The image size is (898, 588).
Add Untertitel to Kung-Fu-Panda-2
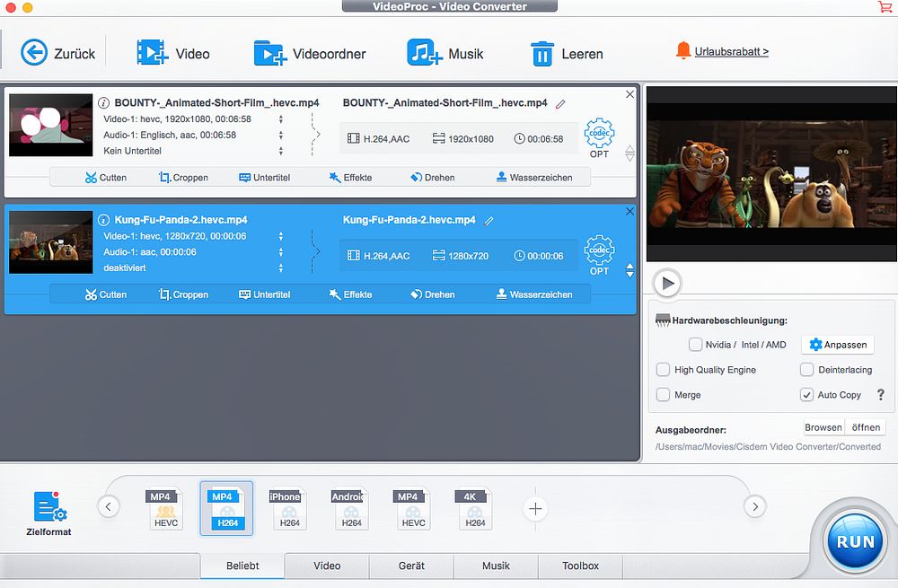tap(265, 294)
